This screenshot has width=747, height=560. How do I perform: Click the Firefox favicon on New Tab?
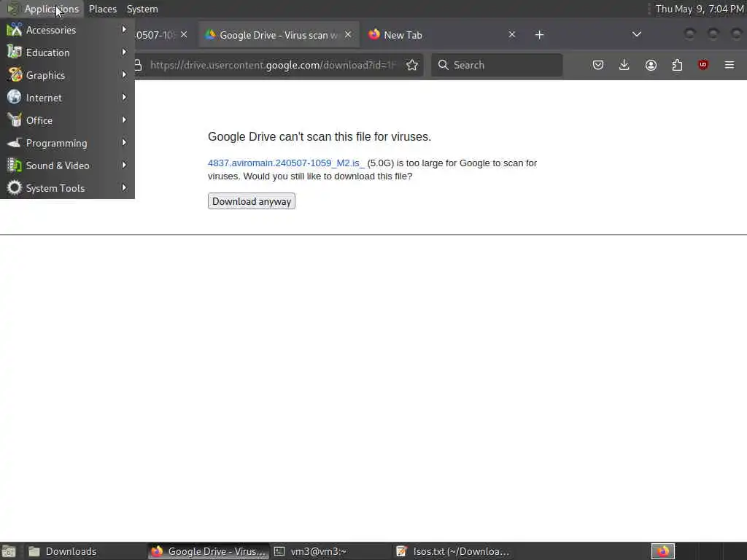click(x=374, y=35)
